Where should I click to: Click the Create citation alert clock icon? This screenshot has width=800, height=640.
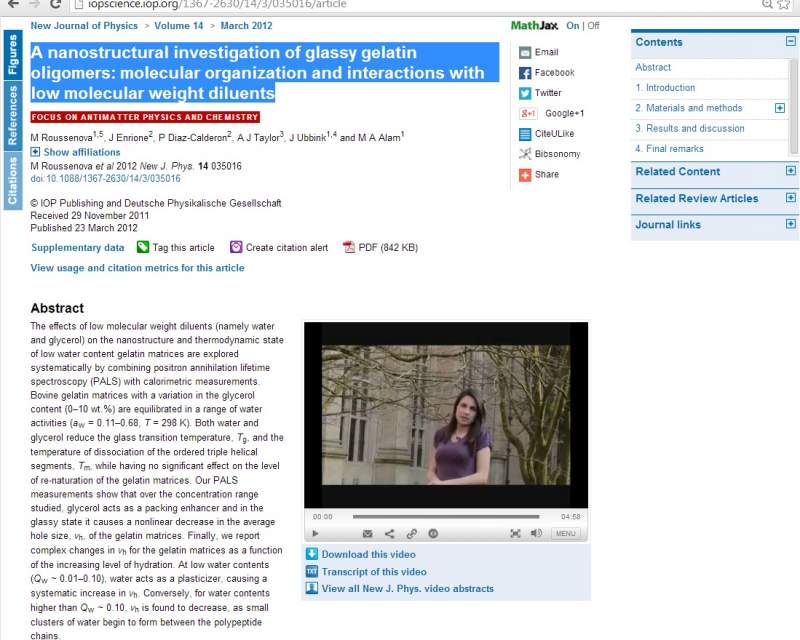pos(236,248)
